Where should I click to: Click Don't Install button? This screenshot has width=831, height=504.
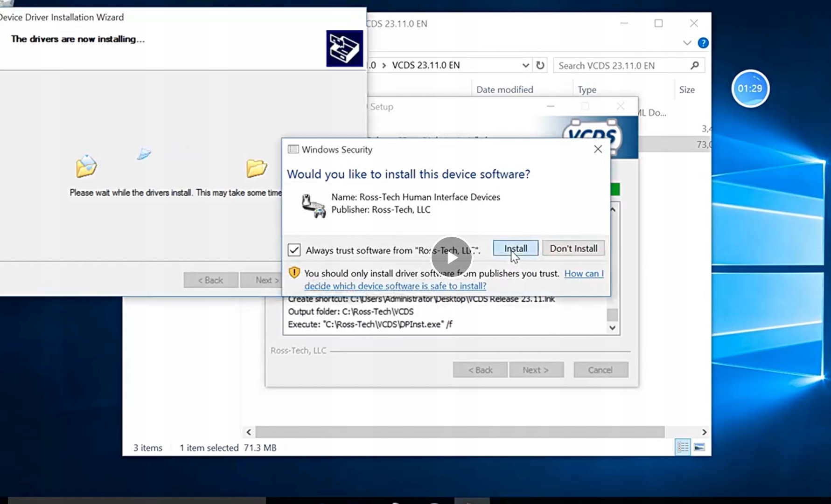(x=573, y=249)
